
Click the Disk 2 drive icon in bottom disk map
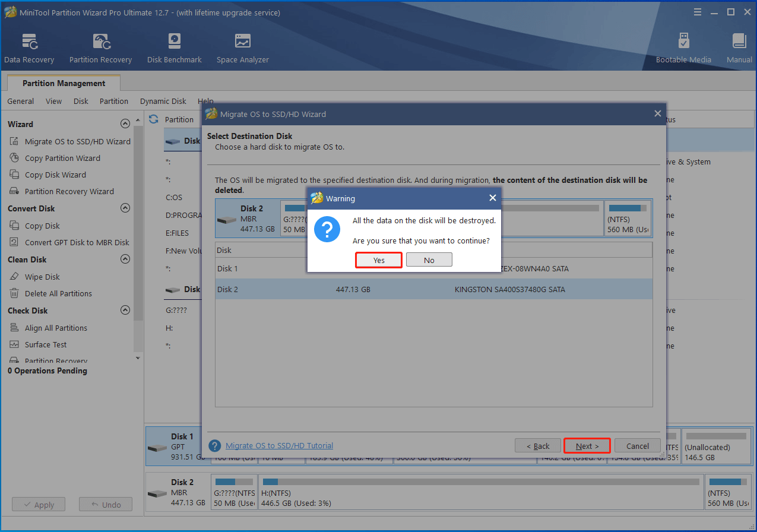(x=157, y=493)
